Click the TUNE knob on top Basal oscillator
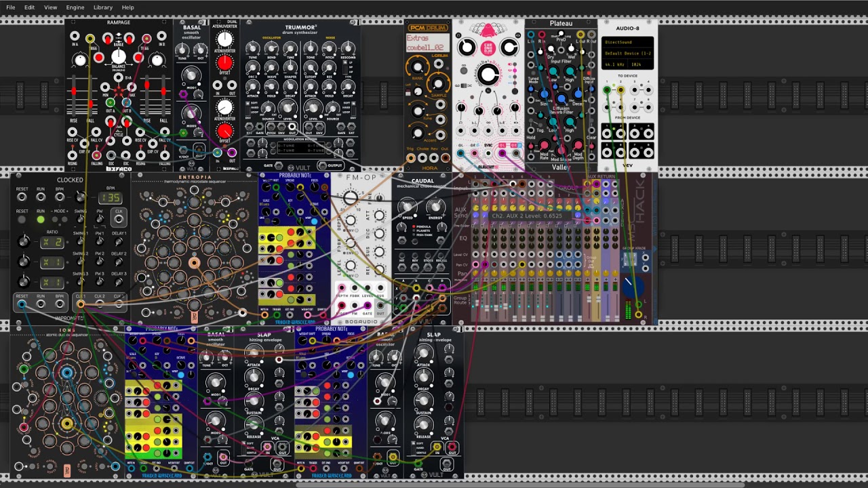This screenshot has height=488, width=868. (x=182, y=50)
